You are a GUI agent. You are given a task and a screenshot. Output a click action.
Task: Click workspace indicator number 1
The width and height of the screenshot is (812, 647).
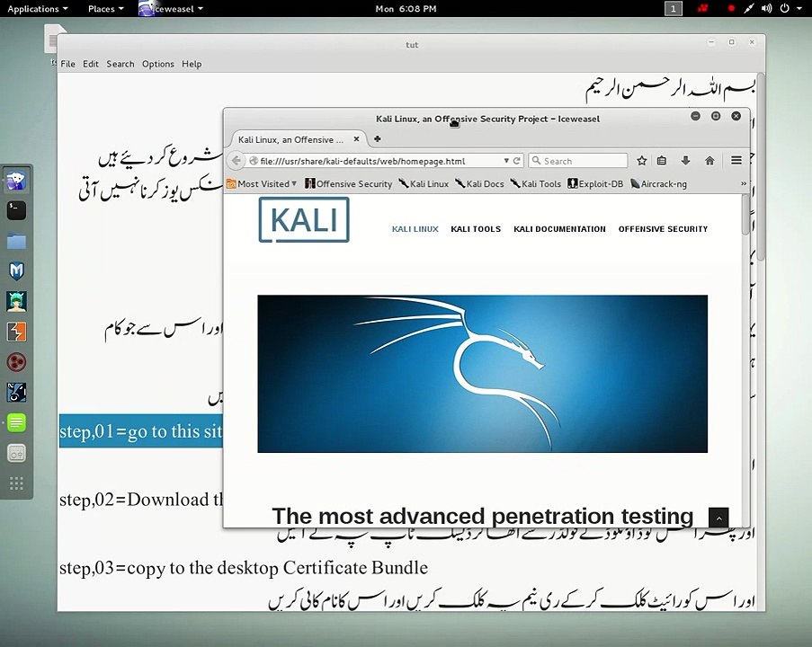[674, 8]
